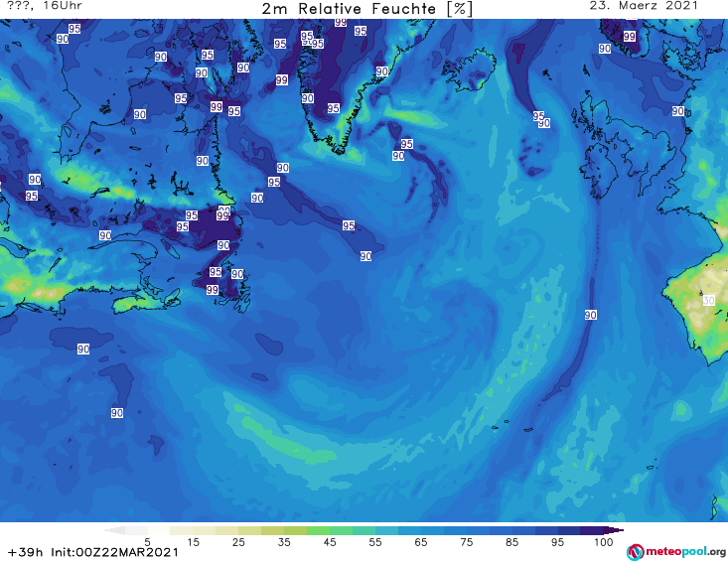Click the '90' label over the North Sea east of Britain
The height and width of the screenshot is (562, 728).
point(678,111)
